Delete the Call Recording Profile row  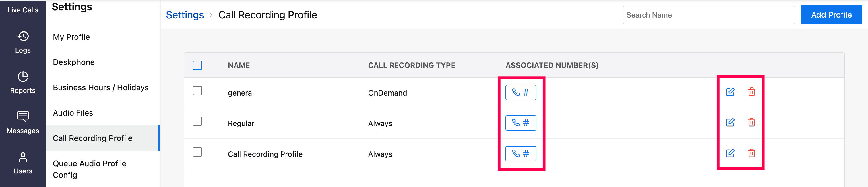tap(751, 153)
